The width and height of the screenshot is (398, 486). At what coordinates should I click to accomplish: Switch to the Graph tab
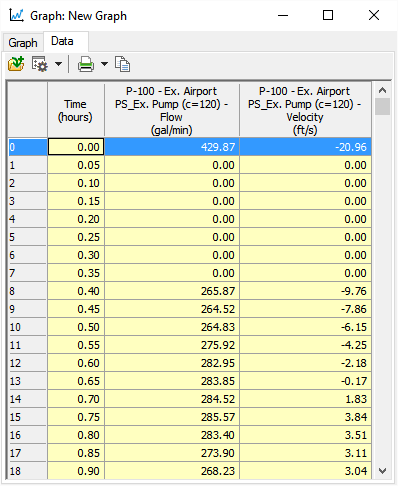coord(23,43)
